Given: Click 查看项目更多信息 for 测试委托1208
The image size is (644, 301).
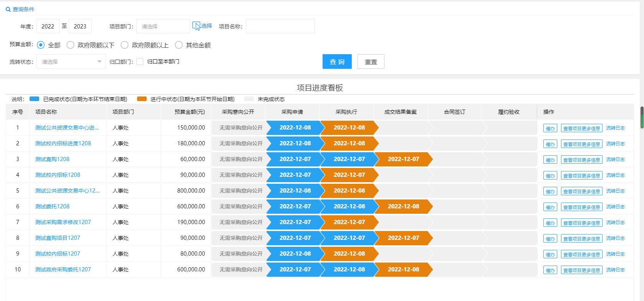Looking at the screenshot, I should click(x=581, y=207).
